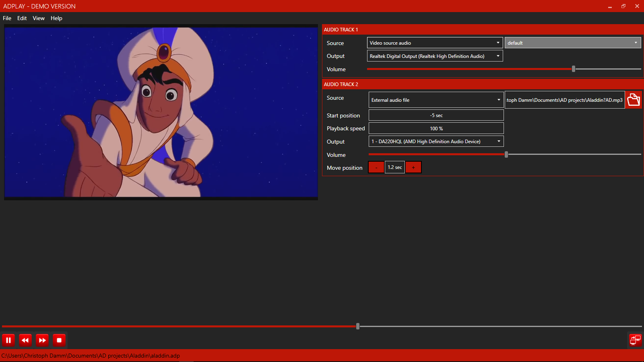
Task: Expand Audio Track 2 Source dropdown
Action: 436,100
